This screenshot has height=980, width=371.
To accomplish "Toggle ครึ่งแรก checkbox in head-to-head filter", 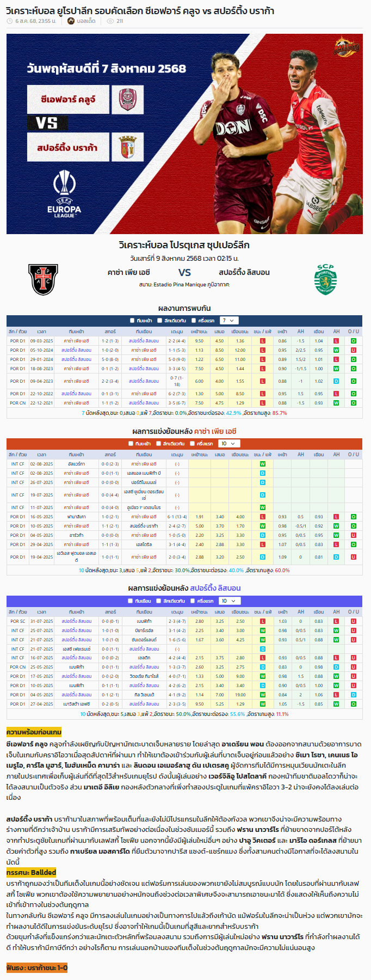I will (x=194, y=321).
